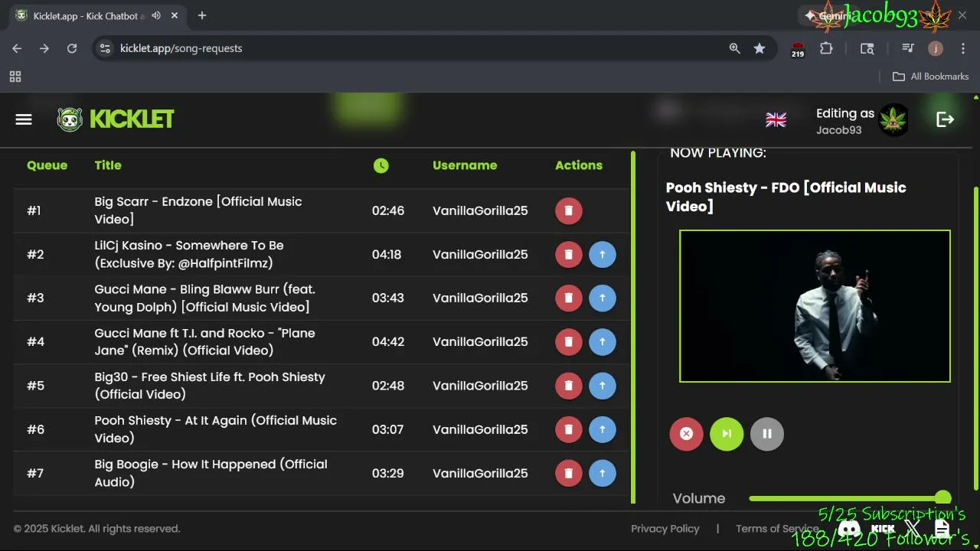This screenshot has height=551, width=980.
Task: Select the Kicklet.app browser tab
Action: (x=97, y=15)
